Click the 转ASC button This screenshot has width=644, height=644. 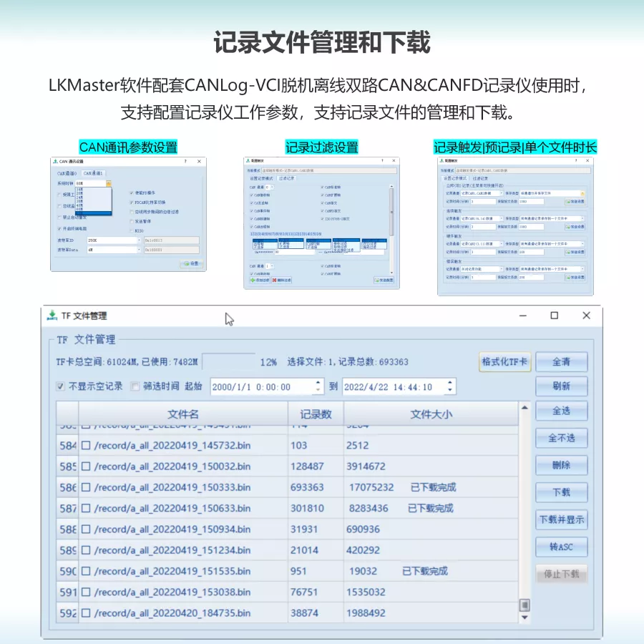(x=562, y=547)
